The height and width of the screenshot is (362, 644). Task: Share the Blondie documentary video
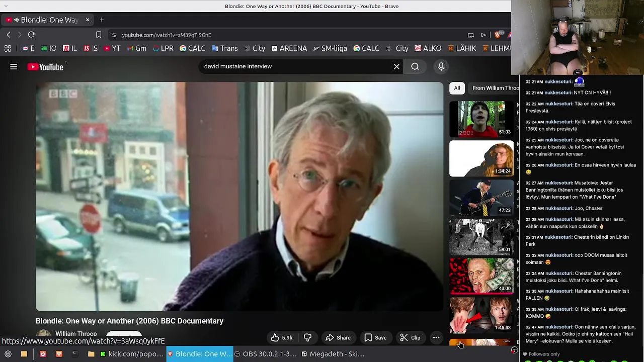(338, 338)
